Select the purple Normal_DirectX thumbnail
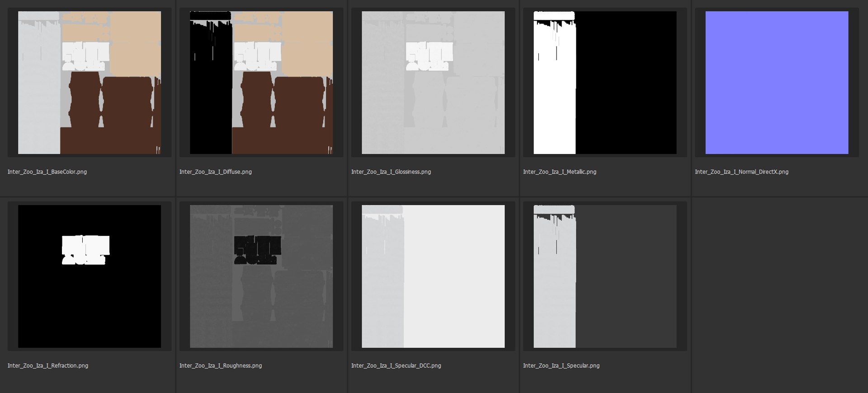 pyautogui.click(x=777, y=83)
